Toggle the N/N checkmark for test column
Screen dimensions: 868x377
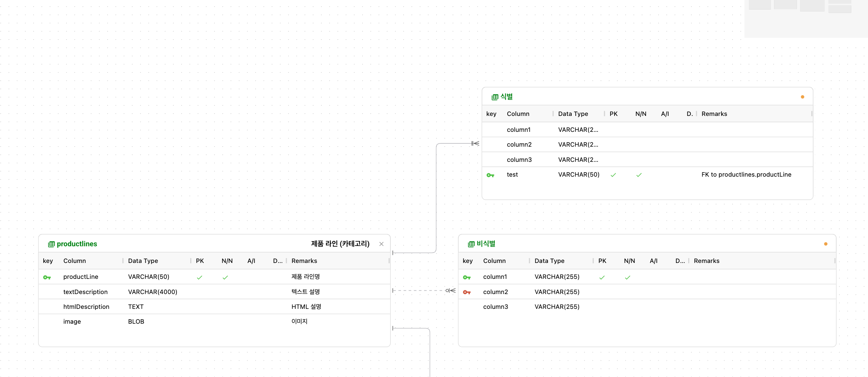pos(639,175)
